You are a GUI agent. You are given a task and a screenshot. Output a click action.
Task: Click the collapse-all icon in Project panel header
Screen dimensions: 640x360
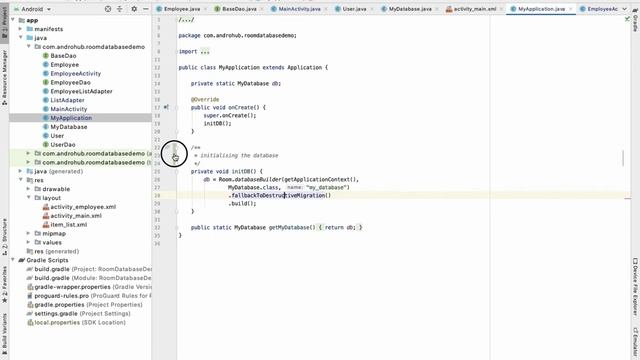pos(120,9)
